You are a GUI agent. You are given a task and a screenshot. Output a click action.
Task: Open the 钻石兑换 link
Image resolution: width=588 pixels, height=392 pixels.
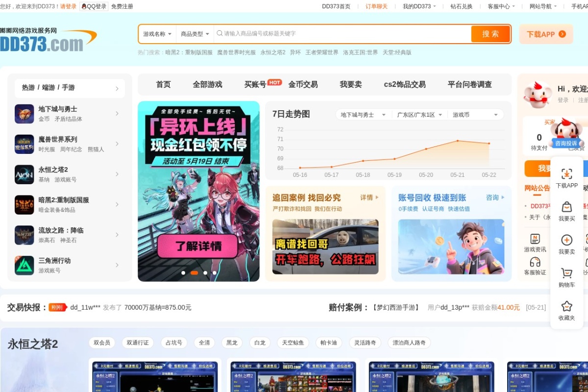pos(462,6)
